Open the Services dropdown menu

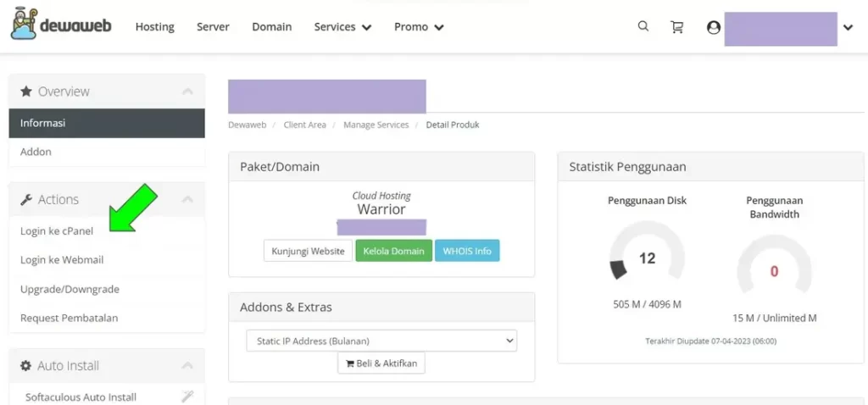pos(342,26)
